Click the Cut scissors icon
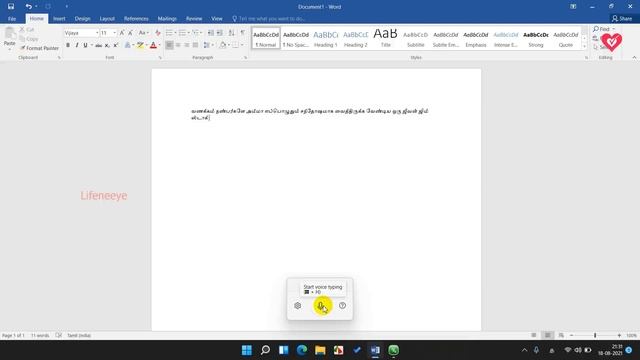The image size is (640, 360). (22, 29)
